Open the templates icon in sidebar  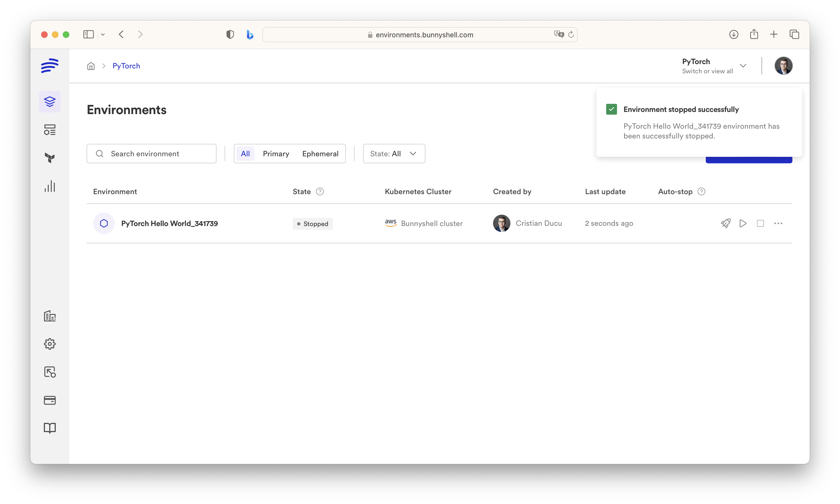(x=50, y=130)
